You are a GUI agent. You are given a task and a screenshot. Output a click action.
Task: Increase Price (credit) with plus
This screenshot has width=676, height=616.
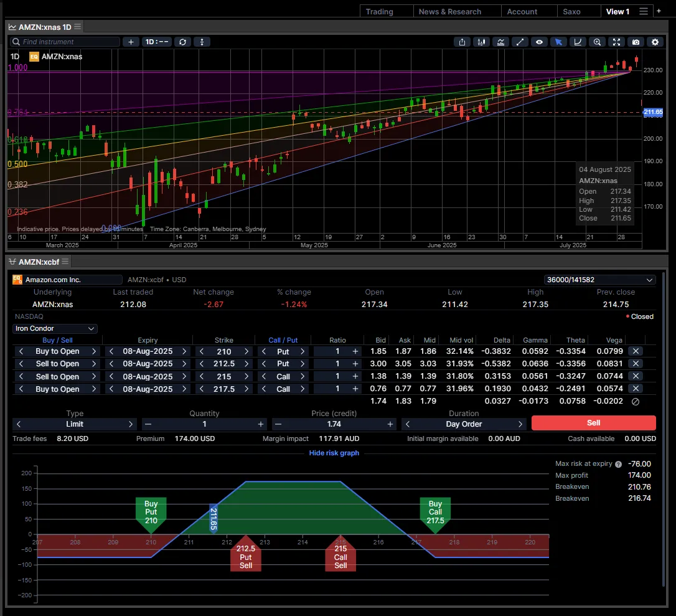pos(390,424)
